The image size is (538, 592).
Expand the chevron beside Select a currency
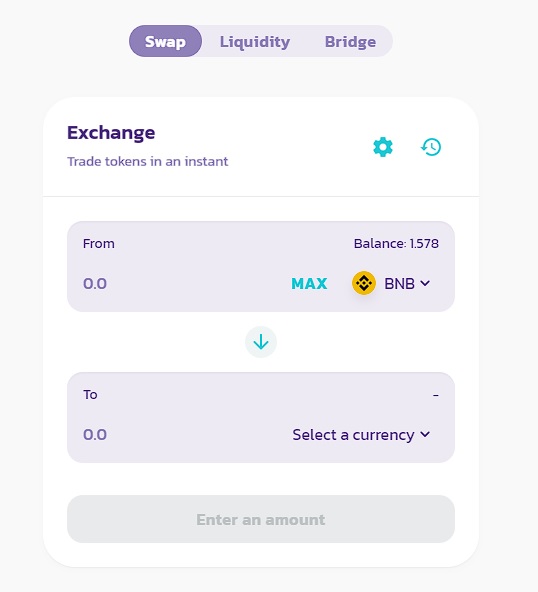425,434
